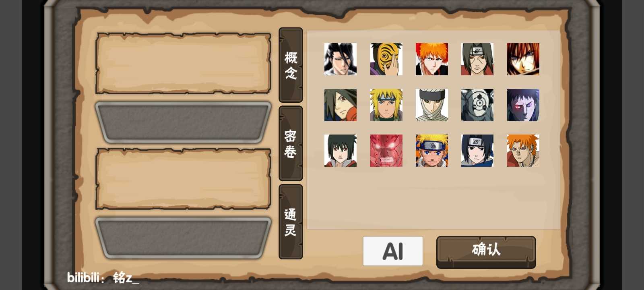Select Byakuya character portrait
Image resolution: width=644 pixels, height=290 pixels.
341,59
